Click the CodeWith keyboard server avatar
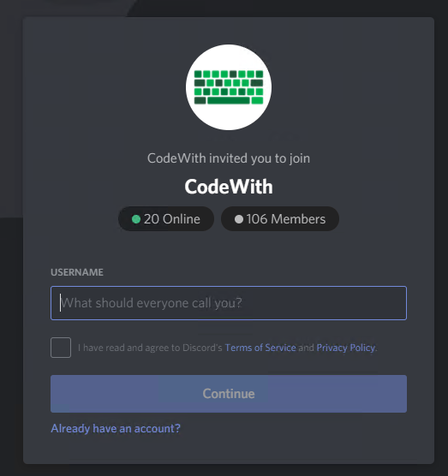The image size is (448, 476). pyautogui.click(x=229, y=87)
